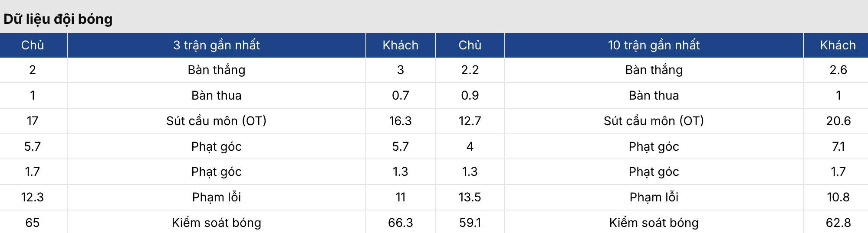Click the 'Dữ liệu đội bóng' section title
868x233 pixels.
[58, 19]
